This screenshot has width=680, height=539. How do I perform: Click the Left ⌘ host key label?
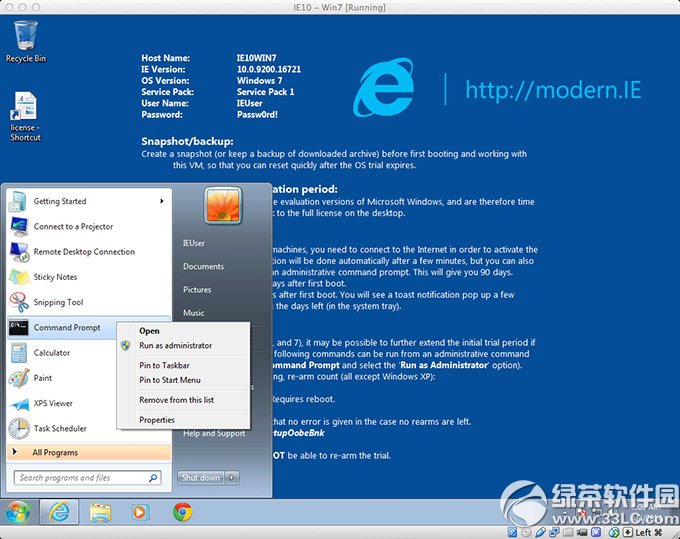(x=649, y=532)
